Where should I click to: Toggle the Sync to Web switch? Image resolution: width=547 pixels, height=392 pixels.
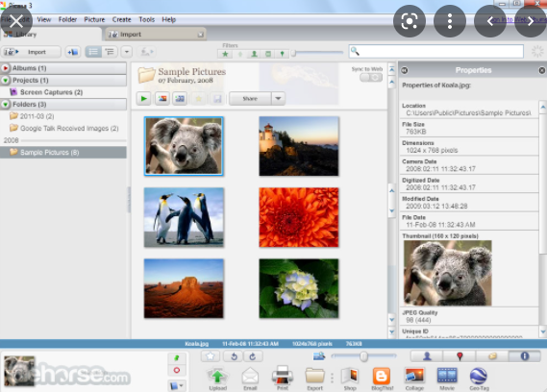(x=371, y=78)
